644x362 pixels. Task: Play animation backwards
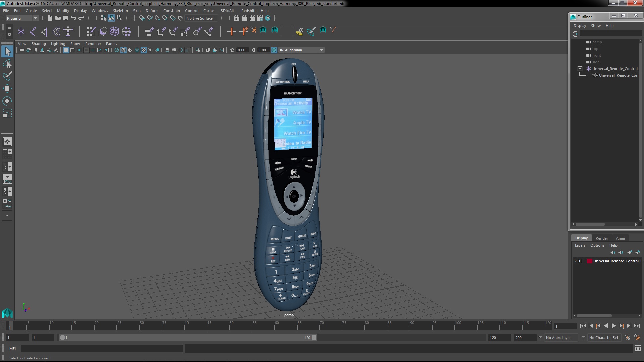606,326
